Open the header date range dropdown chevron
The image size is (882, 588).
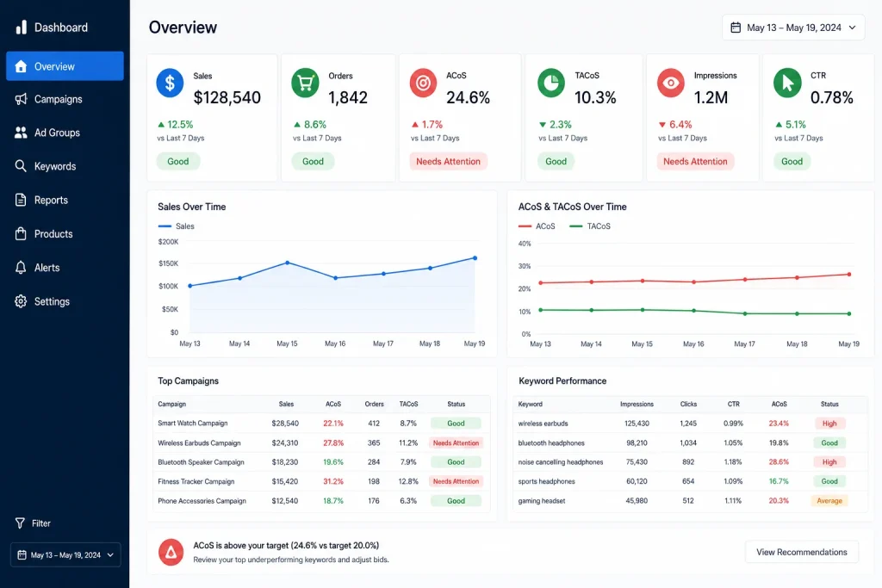(x=852, y=28)
